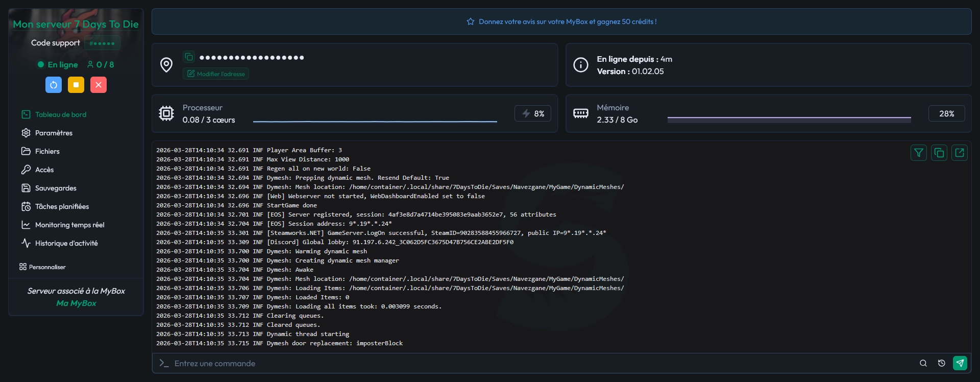Click the blue restart server button
The image size is (980, 382).
click(54, 85)
